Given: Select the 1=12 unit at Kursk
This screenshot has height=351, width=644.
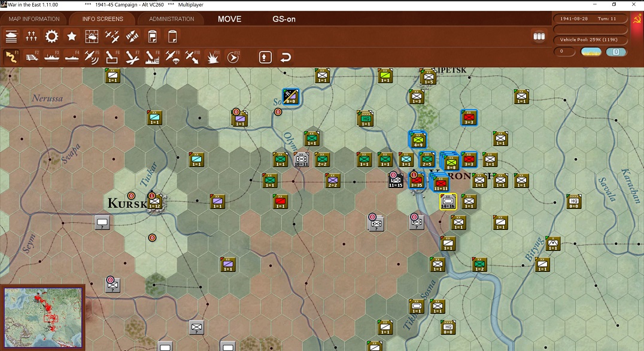Looking at the screenshot, I should click(x=155, y=202).
